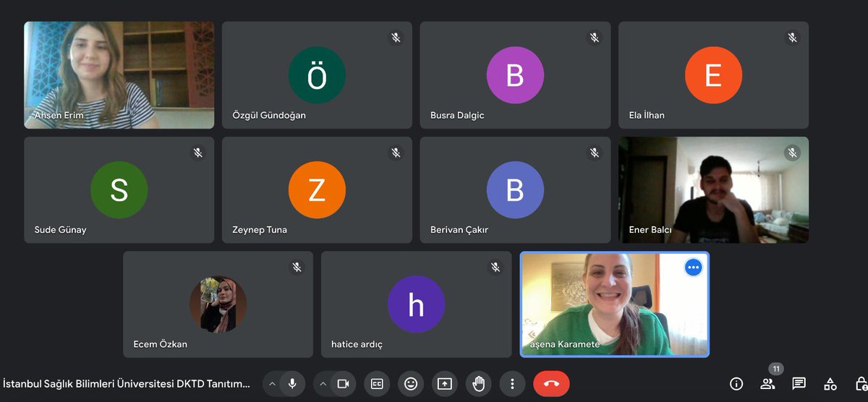The height and width of the screenshot is (402, 868).
Task: Click the muted mic icon on Ener Balcı tile
Action: pyautogui.click(x=792, y=153)
